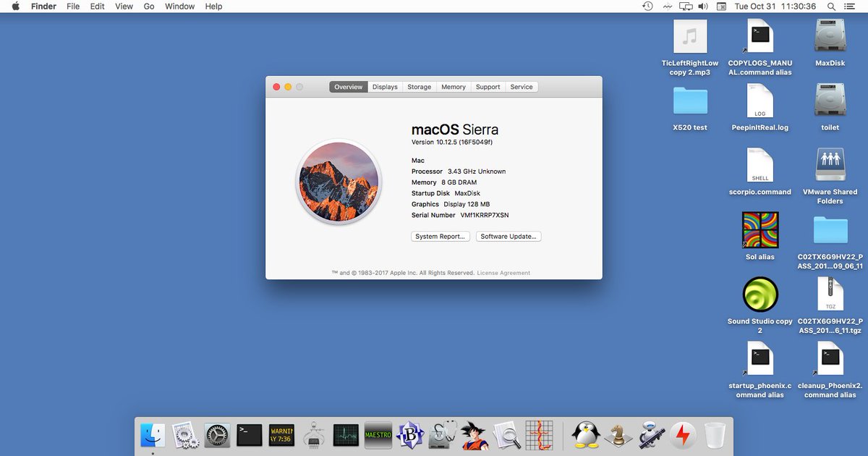Switch to the Service tab
This screenshot has width=868, height=456.
[x=522, y=87]
